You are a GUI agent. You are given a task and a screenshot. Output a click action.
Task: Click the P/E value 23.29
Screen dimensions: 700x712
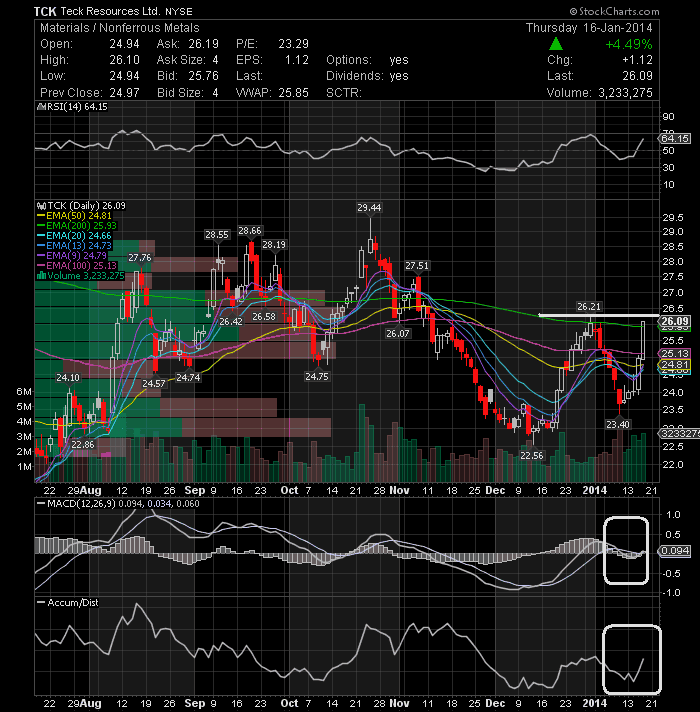click(293, 44)
